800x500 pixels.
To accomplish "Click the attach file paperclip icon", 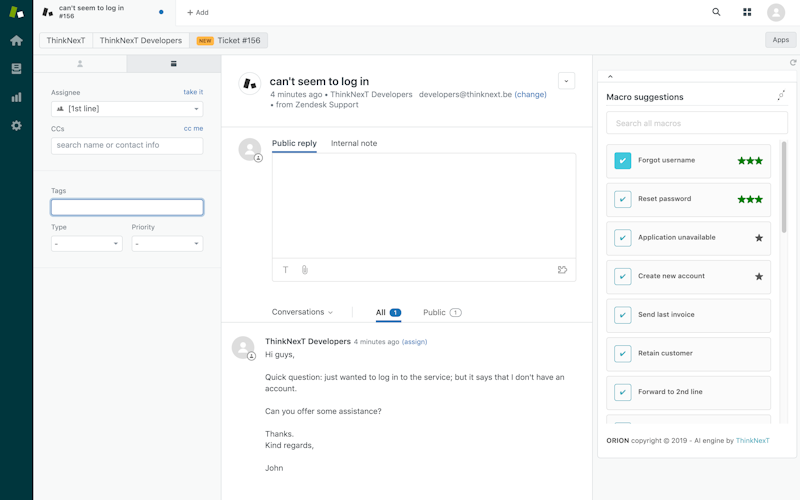I will 305,270.
